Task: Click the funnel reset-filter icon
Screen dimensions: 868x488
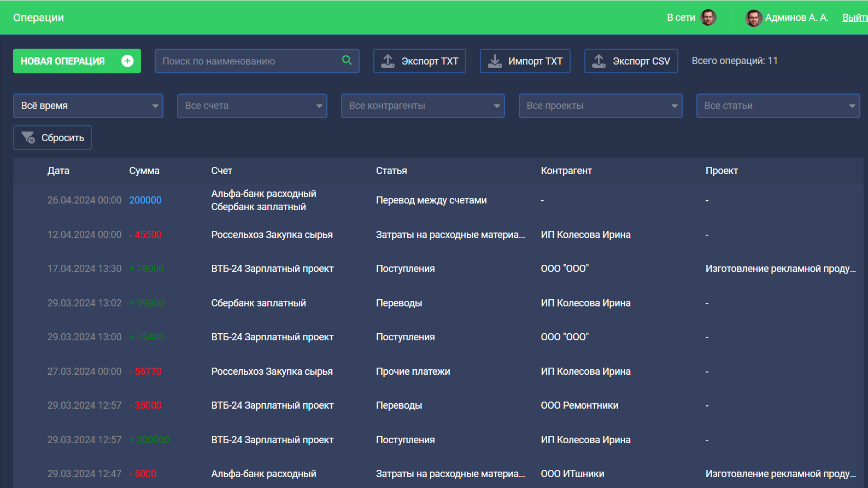Action: [x=28, y=137]
